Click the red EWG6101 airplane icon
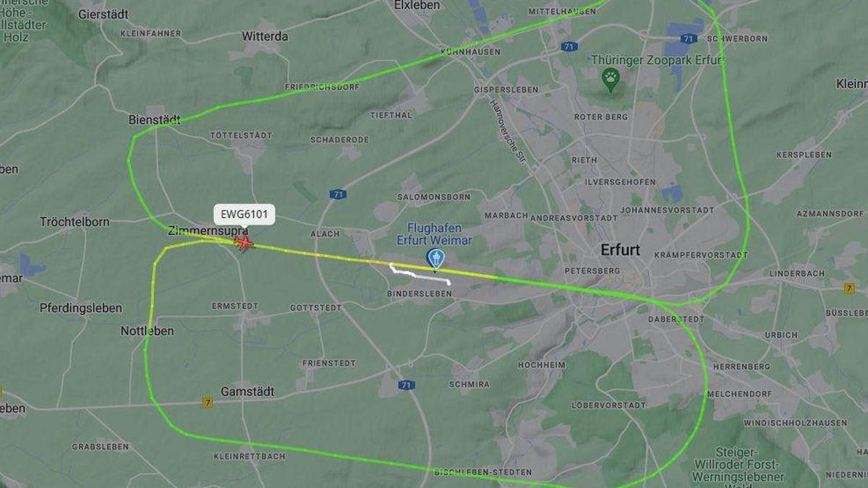 (245, 242)
